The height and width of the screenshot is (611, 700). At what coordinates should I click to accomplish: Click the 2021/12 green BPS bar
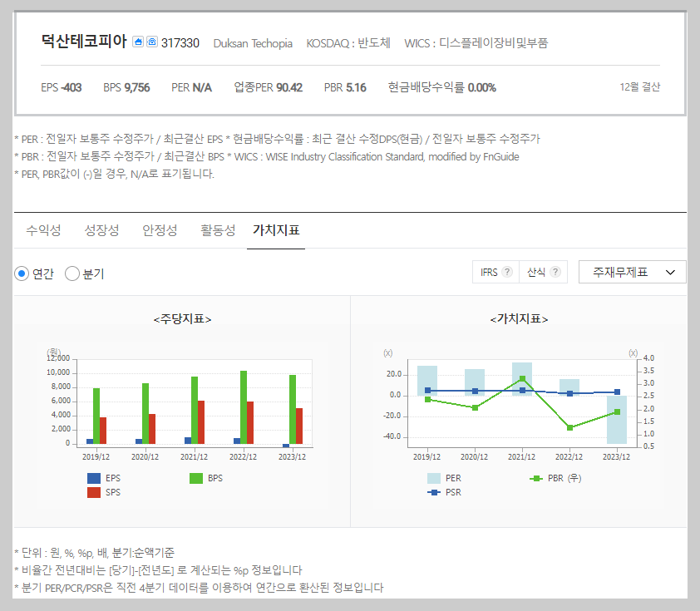tap(195, 410)
